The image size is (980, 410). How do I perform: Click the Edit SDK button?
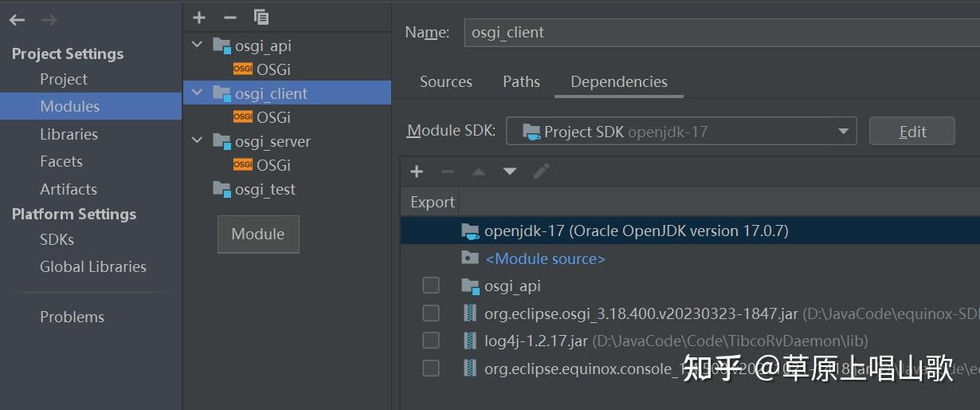(911, 132)
